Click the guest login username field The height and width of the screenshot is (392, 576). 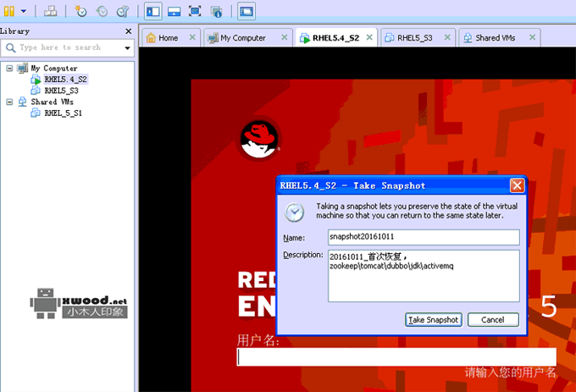[396, 357]
